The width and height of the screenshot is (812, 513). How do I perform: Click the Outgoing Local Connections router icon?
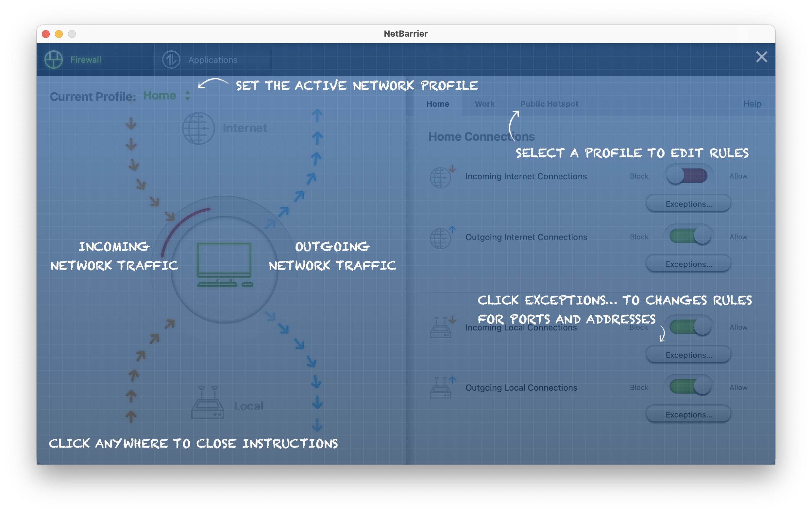[x=442, y=387]
